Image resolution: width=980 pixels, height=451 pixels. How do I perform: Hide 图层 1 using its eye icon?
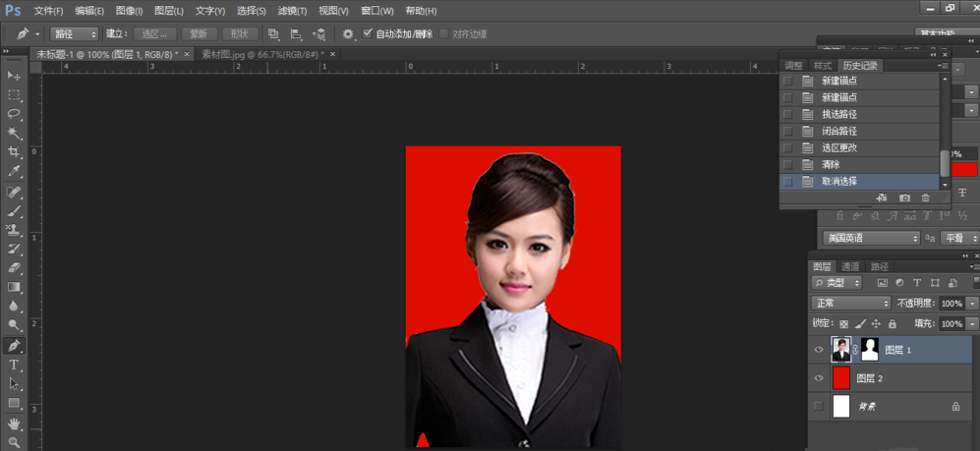coord(819,350)
